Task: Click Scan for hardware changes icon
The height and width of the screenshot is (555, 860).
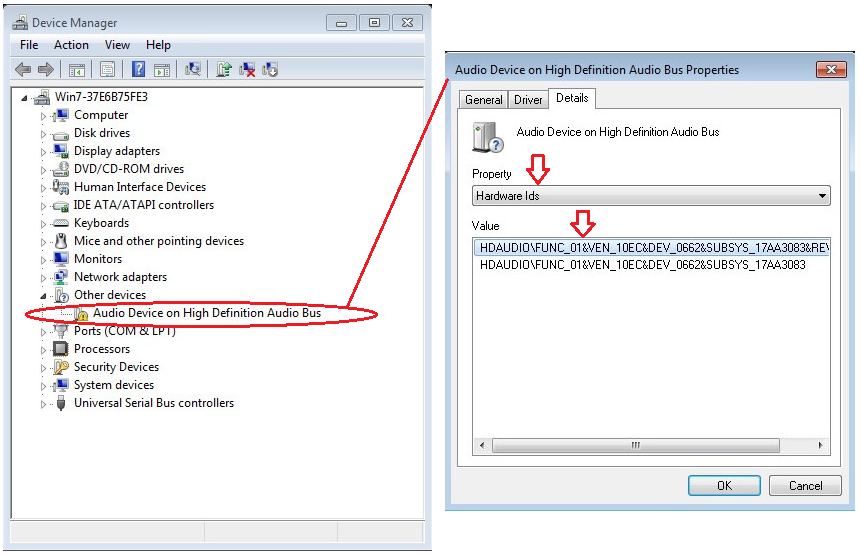Action: point(193,69)
